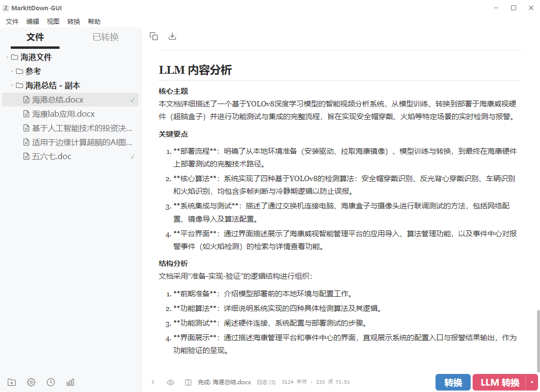Select 海港总结.docx in the file tree
The image size is (540, 392).
(x=70, y=100)
